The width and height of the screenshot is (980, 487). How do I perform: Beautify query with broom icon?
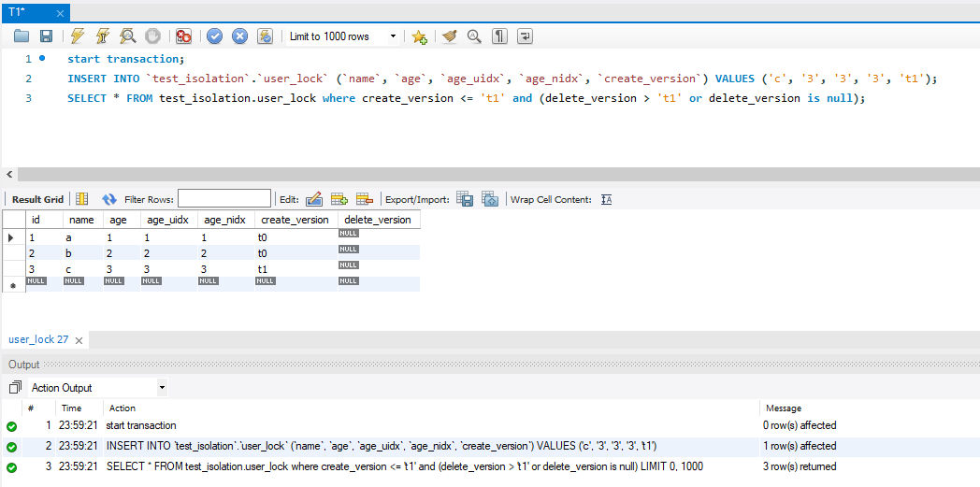[450, 36]
